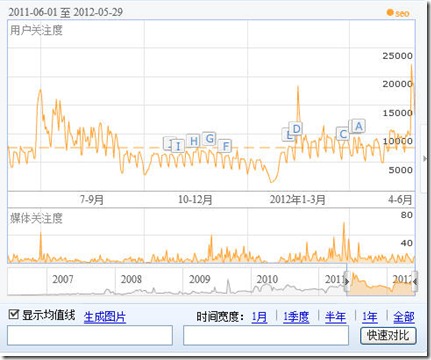Screen dimensions: 431x360
Task: Click the seo legend dot
Action: (x=390, y=13)
